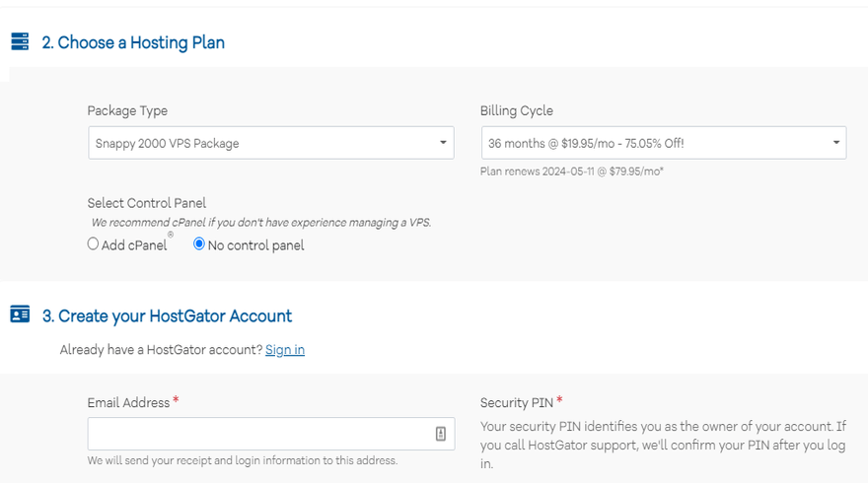
Task: Click the ID card icon beside Create your HostGator Account
Action: [20, 314]
